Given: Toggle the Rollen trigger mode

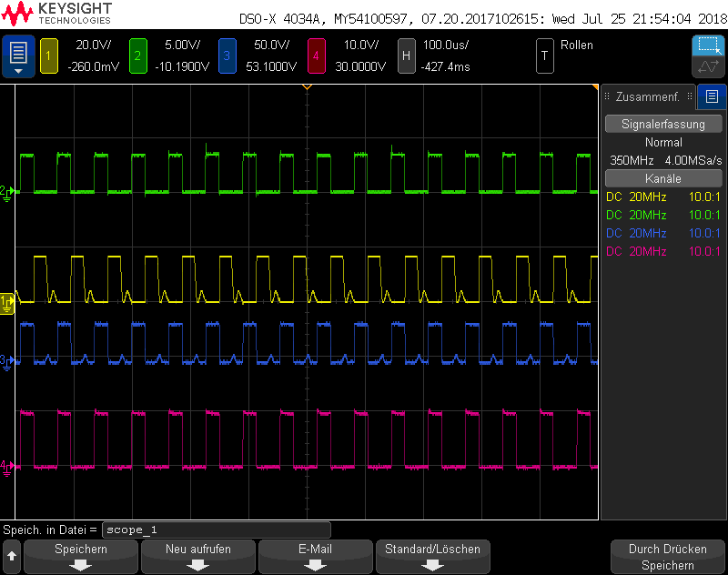Looking at the screenshot, I should click(576, 45).
